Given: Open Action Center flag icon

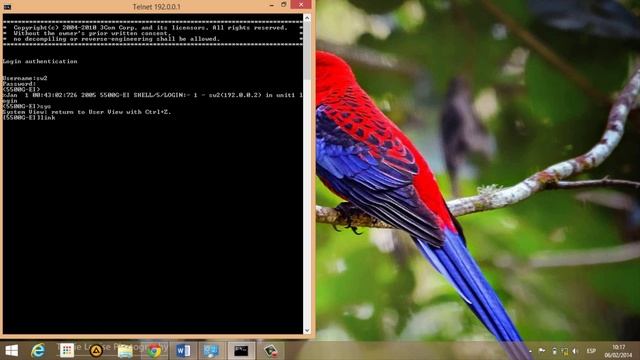Looking at the screenshot, I should point(542,351).
